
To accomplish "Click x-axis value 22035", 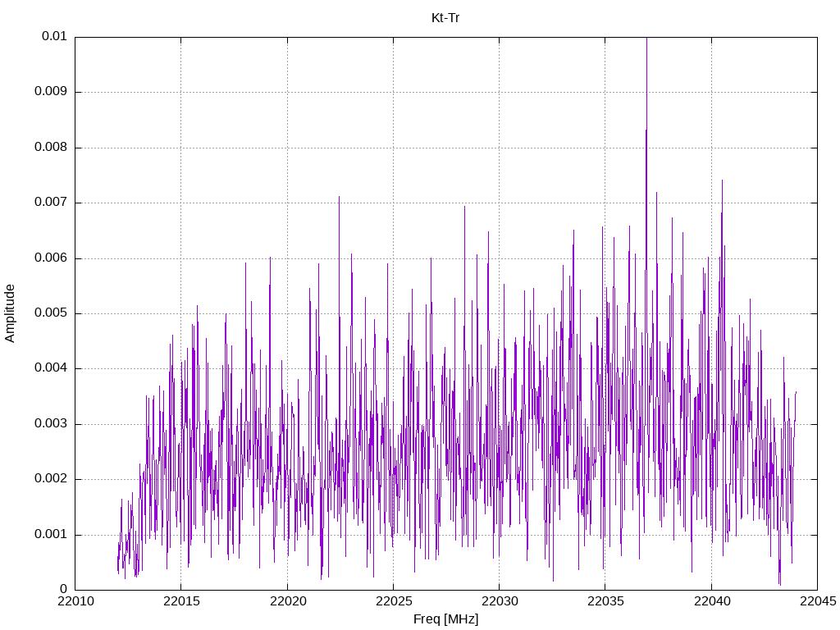I will 606,601.
